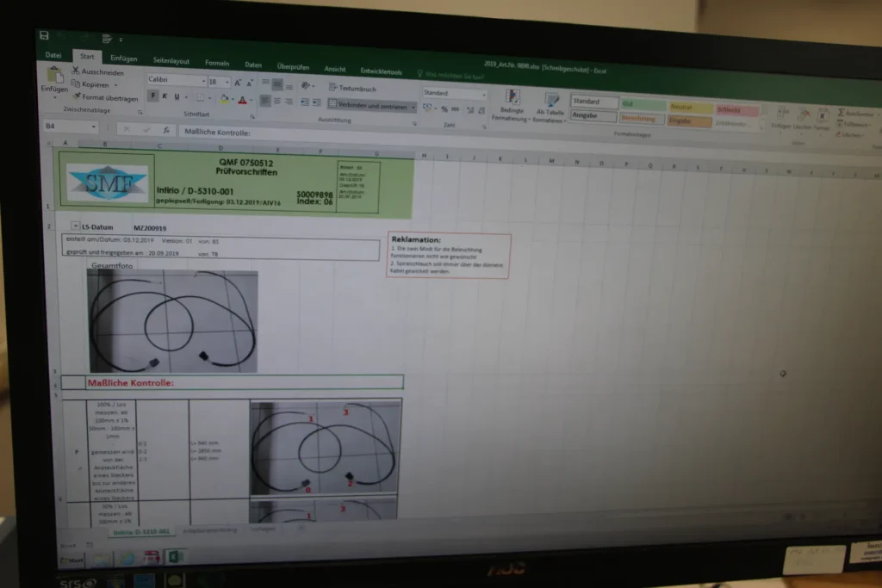Click the font color A icon

tap(242, 101)
